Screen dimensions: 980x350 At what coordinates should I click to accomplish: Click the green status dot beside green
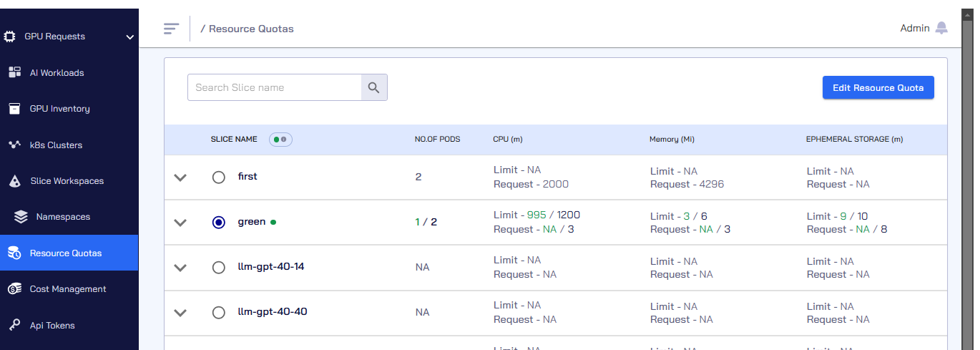click(x=273, y=223)
